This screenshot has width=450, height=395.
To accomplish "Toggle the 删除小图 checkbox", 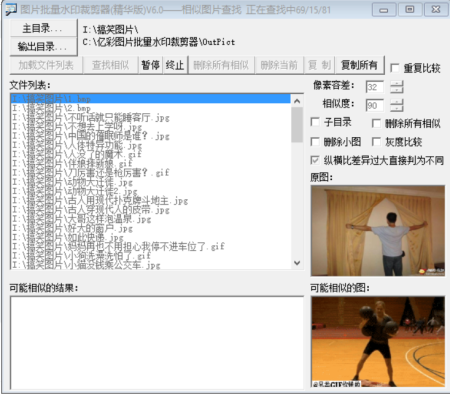I will pos(315,142).
